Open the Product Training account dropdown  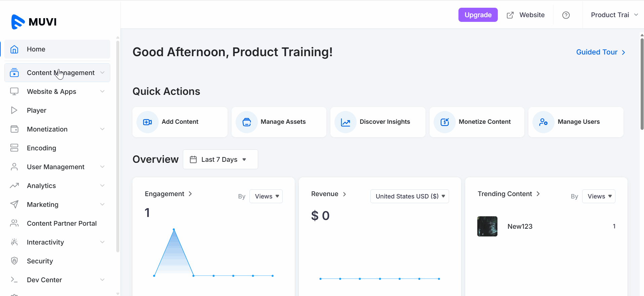[614, 15]
